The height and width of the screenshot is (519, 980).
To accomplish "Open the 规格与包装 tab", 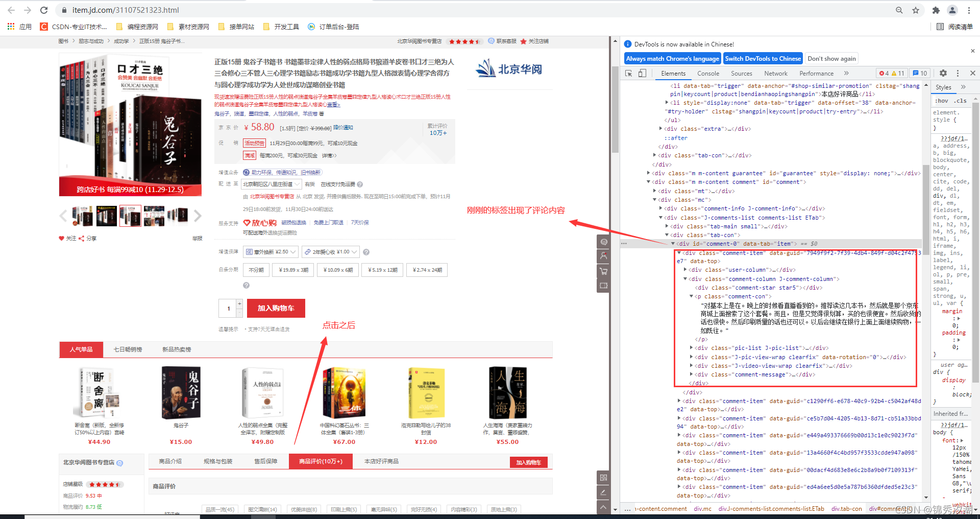I will pos(218,461).
